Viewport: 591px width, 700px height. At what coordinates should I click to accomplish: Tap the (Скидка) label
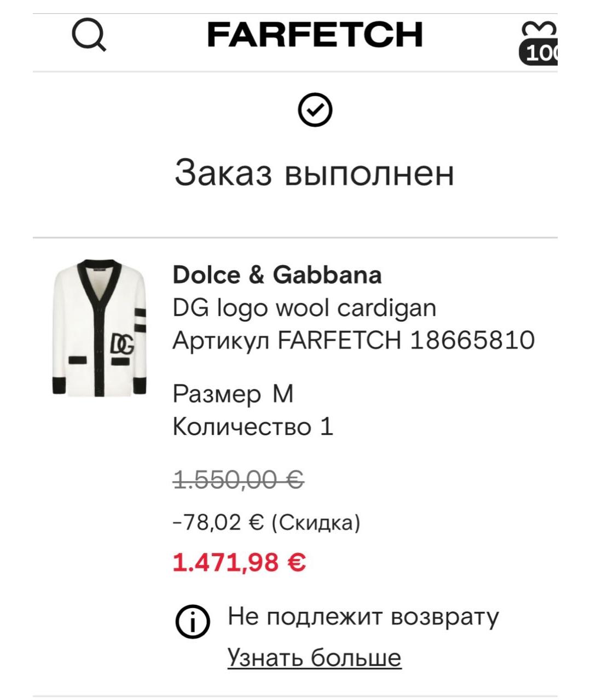316,523
